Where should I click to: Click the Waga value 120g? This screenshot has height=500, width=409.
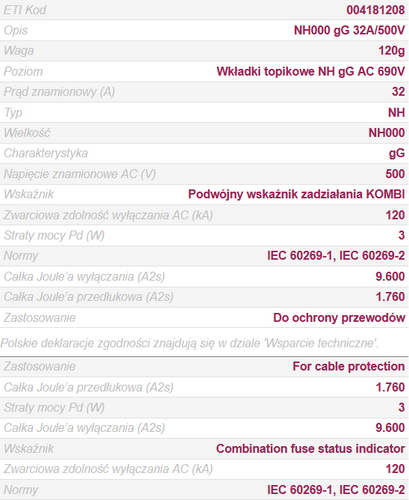coord(391,51)
